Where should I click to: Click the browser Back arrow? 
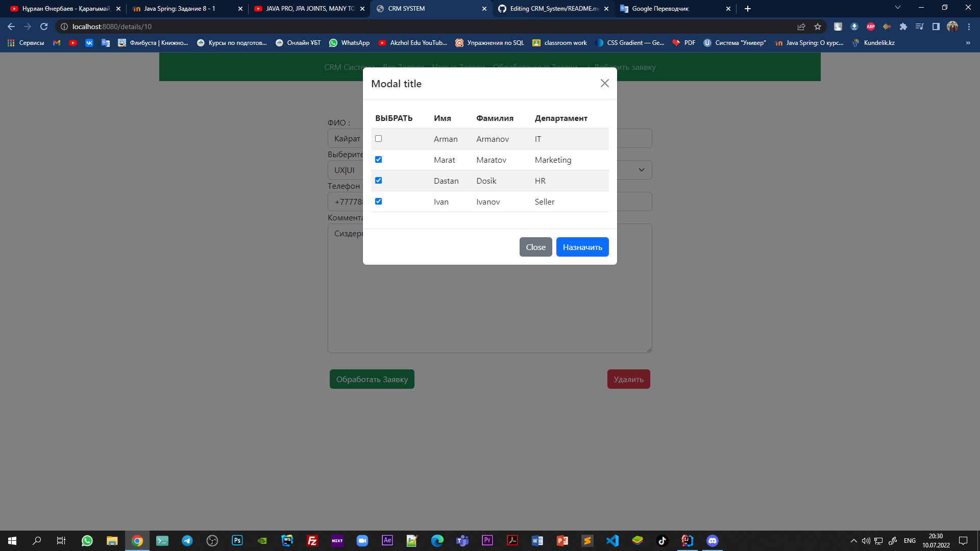pos(11,27)
